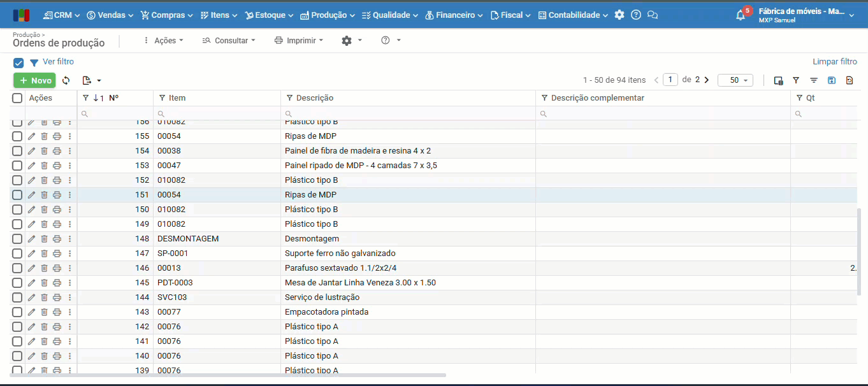
Task: Open the Ações dropdown menu
Action: tap(163, 40)
